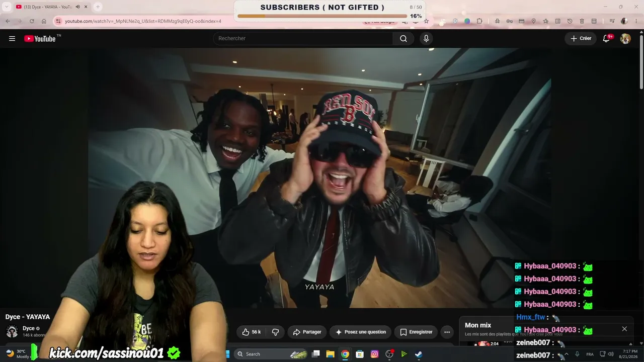Close the Mon mix playlist panel
The image size is (644, 362).
[x=624, y=329]
